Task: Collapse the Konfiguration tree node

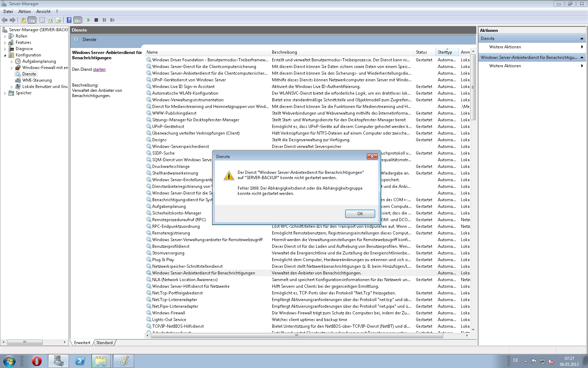Action: tap(5, 55)
